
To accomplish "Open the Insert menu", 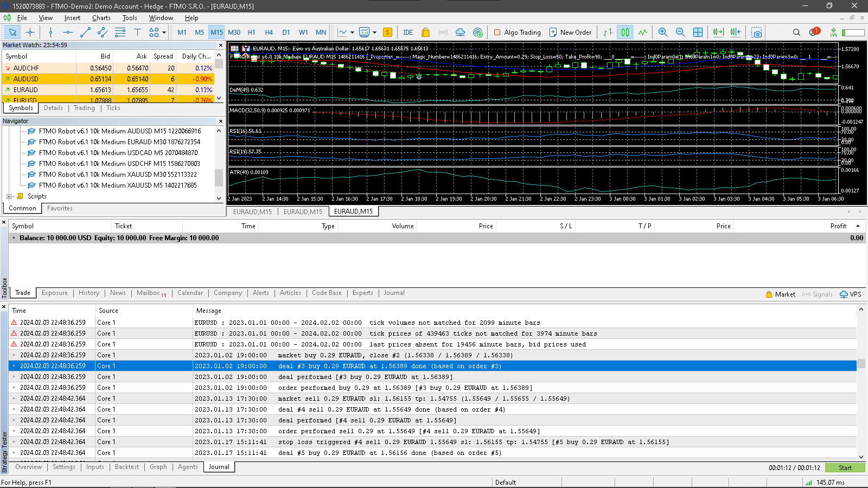I will click(72, 18).
